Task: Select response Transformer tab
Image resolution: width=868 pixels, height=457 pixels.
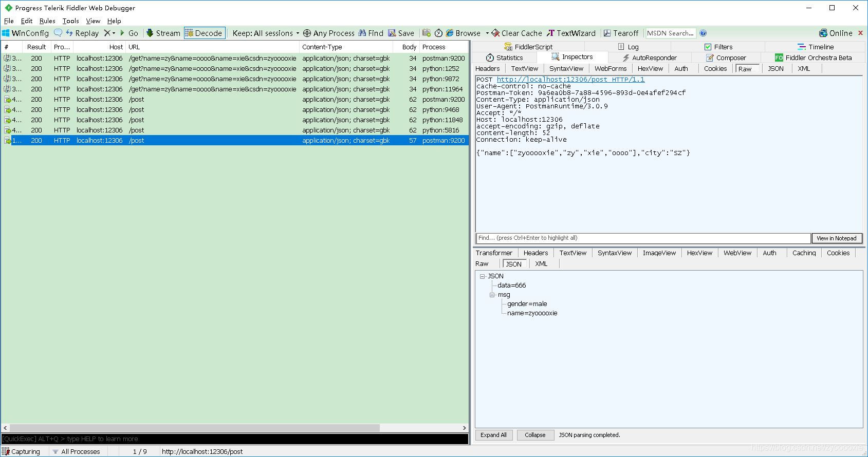Action: coord(494,253)
